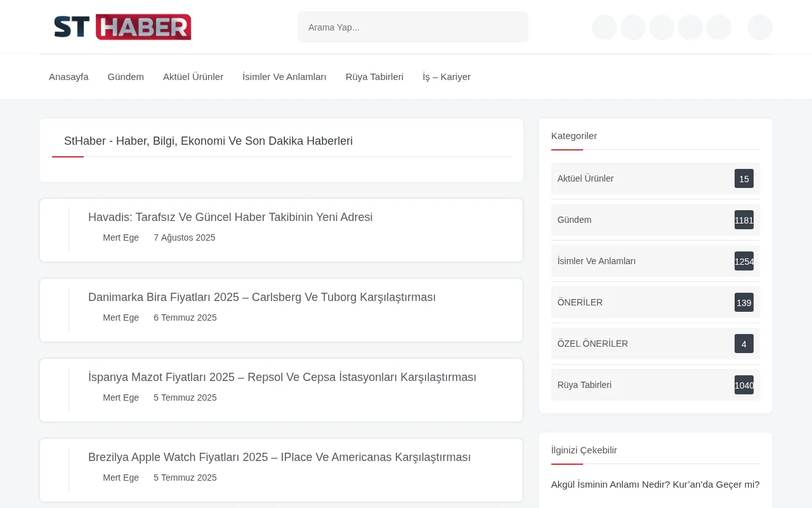Image resolution: width=812 pixels, height=508 pixels.
Task: Click the account icon at top right
Action: [759, 27]
